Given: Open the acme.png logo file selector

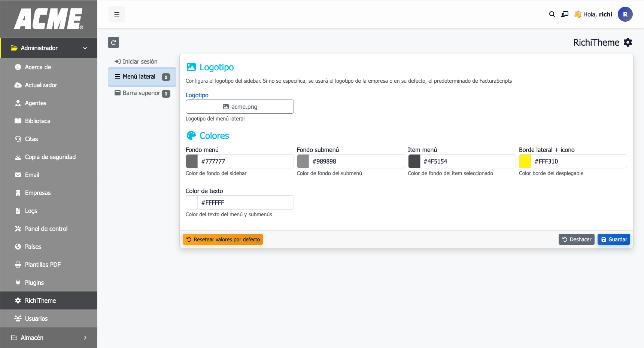Looking at the screenshot, I should tap(240, 107).
